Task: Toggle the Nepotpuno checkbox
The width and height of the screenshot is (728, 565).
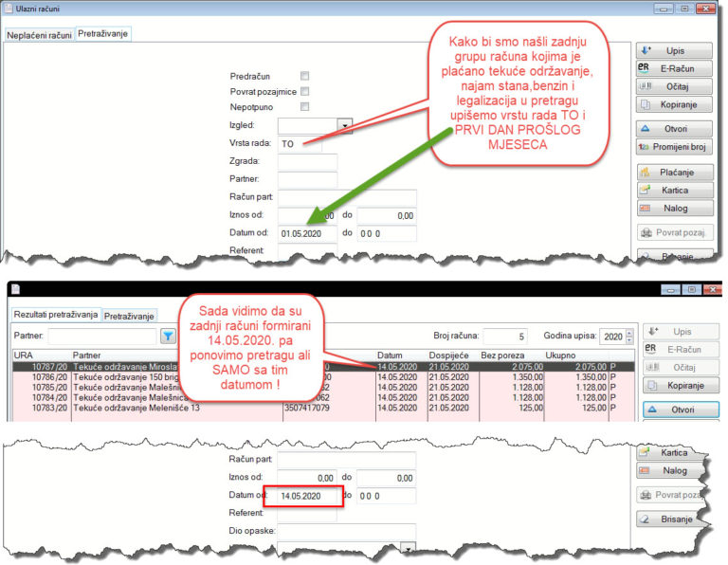Action: tap(304, 108)
